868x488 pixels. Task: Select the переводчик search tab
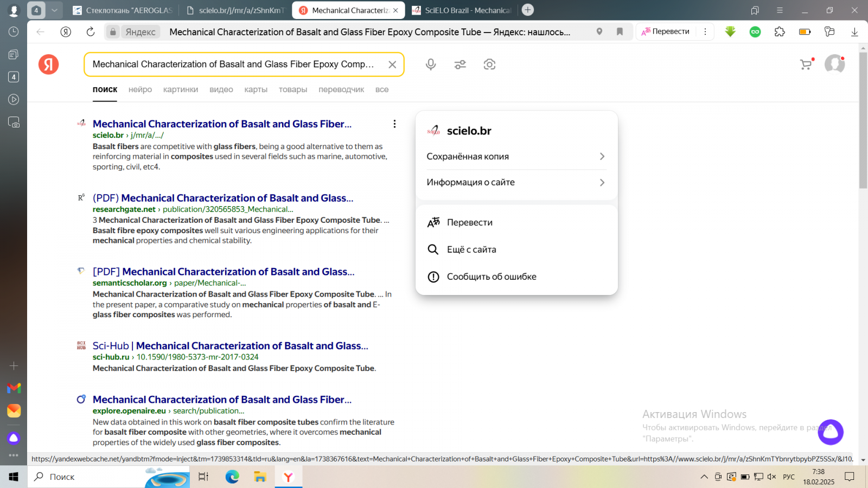341,89
